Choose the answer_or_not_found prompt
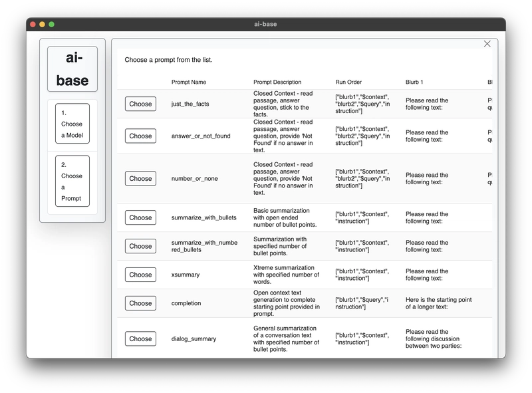 click(x=140, y=136)
